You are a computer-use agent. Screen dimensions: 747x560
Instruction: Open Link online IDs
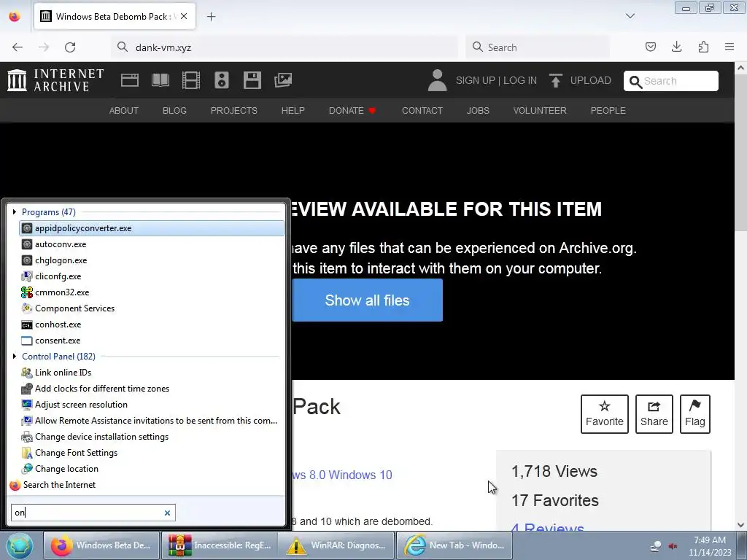pyautogui.click(x=152, y=373)
